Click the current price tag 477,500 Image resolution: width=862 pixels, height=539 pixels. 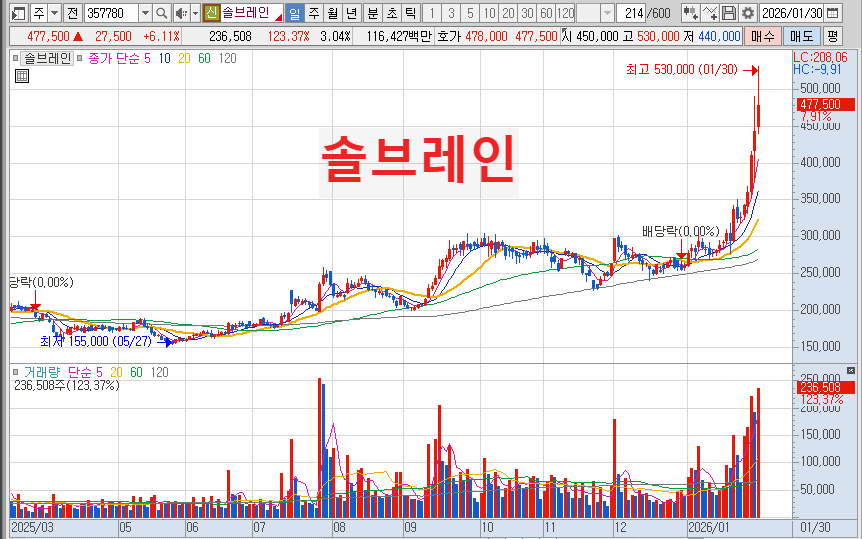[x=825, y=104]
